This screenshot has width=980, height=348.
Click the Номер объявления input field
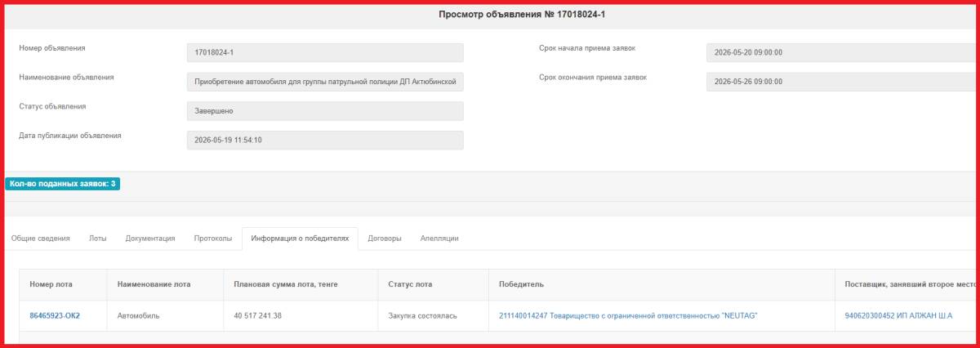tap(325, 52)
